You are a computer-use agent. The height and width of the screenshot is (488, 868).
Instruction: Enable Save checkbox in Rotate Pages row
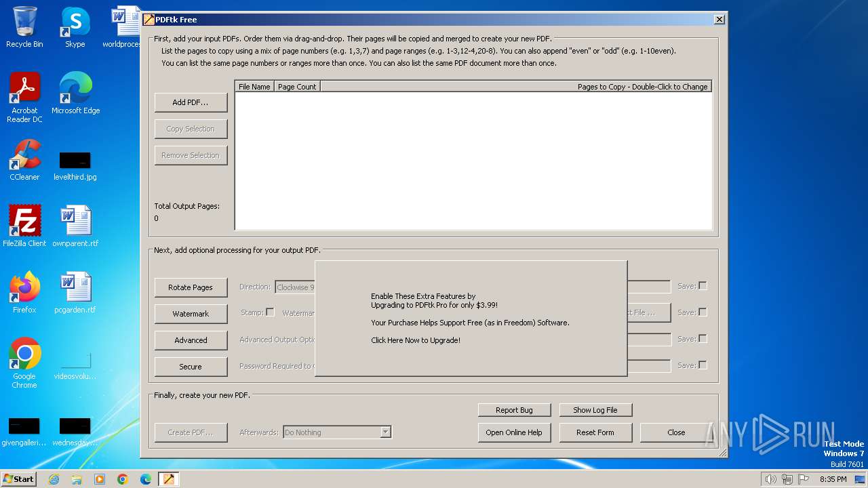pos(703,285)
